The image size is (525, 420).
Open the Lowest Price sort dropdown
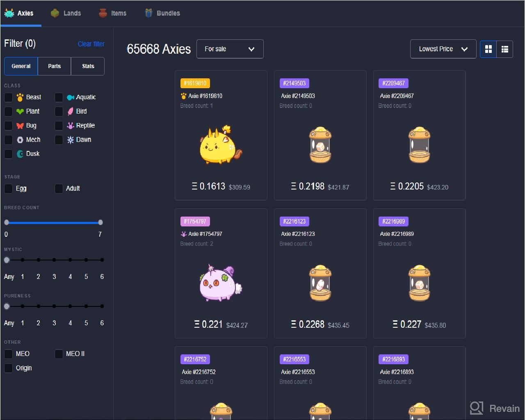(443, 49)
